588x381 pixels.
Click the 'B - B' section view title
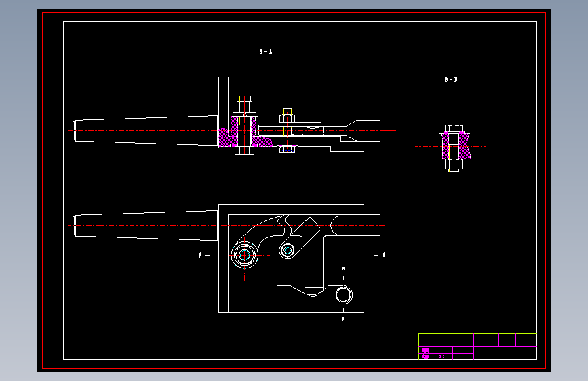pos(451,79)
